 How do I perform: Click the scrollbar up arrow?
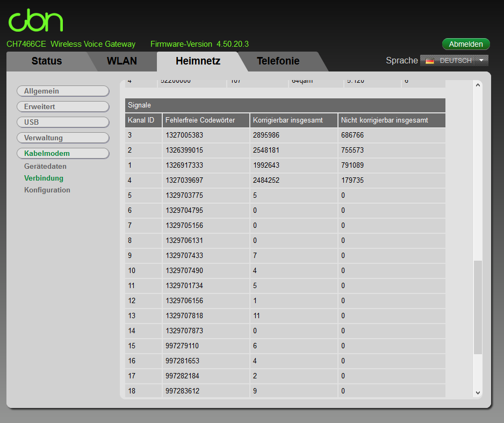[x=478, y=85]
